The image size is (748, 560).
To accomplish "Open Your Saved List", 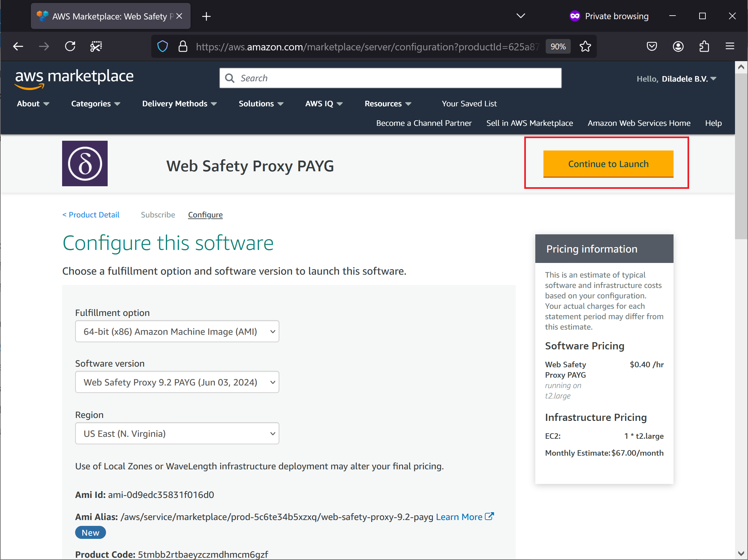I will click(469, 103).
